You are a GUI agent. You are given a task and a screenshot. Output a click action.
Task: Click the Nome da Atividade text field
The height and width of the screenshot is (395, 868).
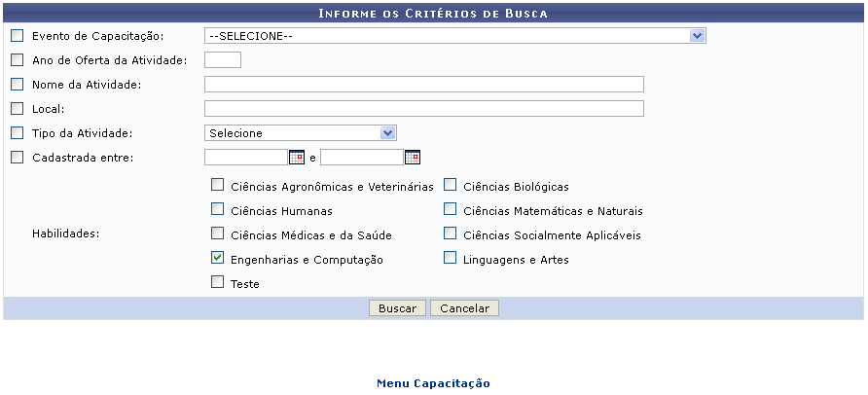pyautogui.click(x=423, y=85)
